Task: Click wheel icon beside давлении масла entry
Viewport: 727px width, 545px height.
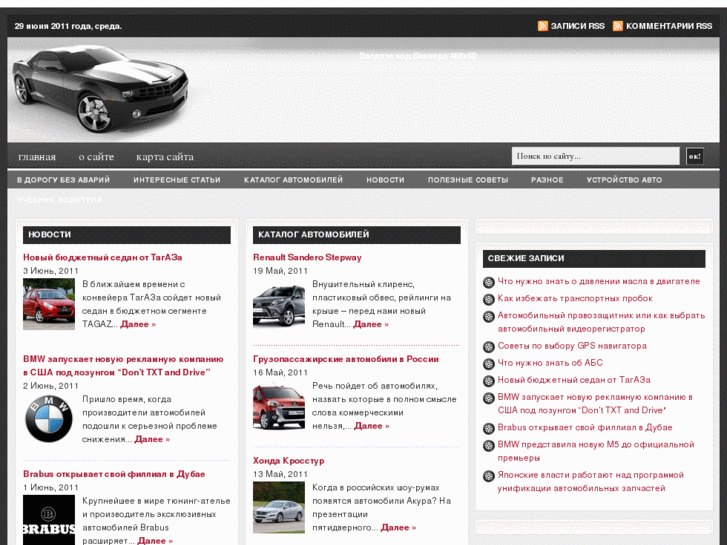Action: (489, 282)
